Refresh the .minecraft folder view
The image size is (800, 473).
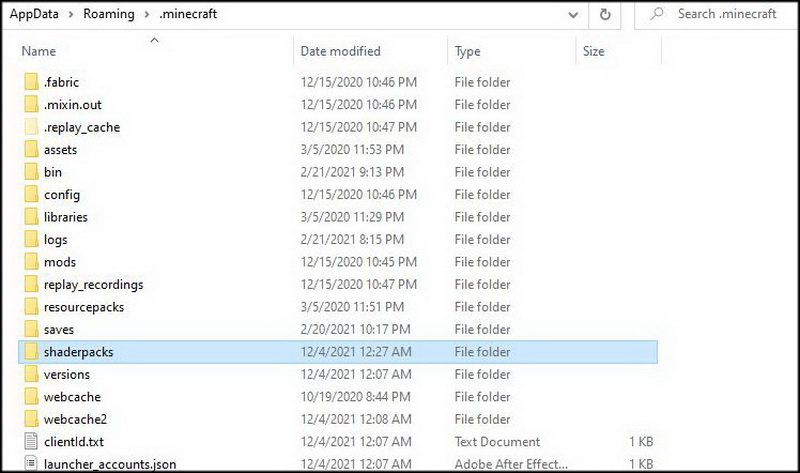coord(605,14)
